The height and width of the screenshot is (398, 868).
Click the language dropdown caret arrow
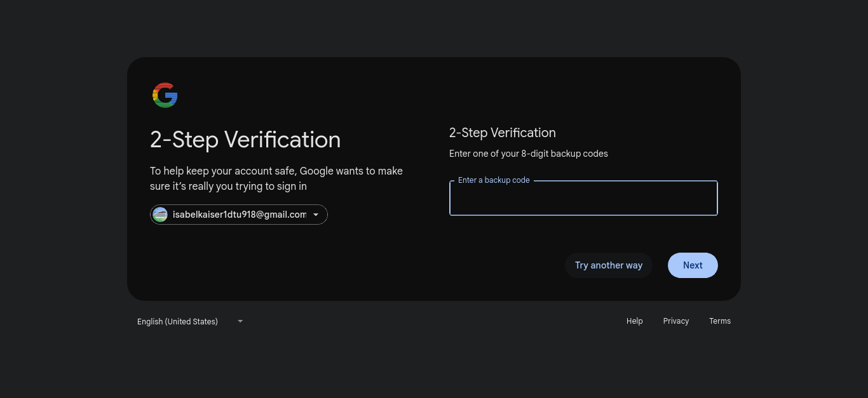(240, 321)
